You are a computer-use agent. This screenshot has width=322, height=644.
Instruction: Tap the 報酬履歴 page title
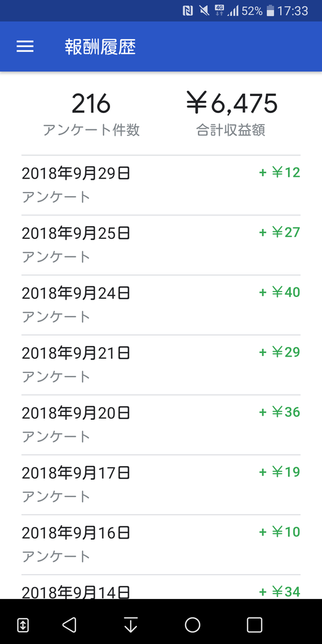tap(100, 47)
